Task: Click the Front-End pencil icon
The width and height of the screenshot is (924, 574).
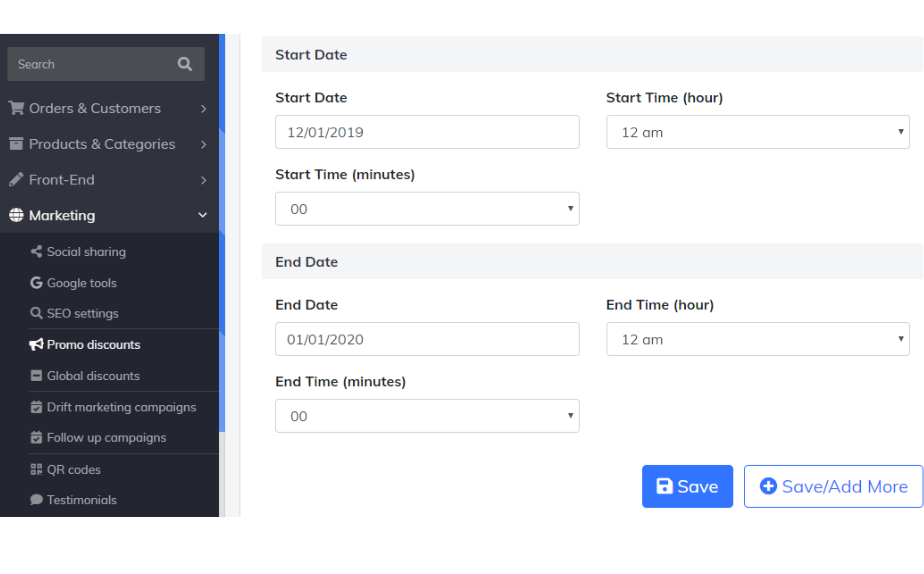Action: point(16,180)
